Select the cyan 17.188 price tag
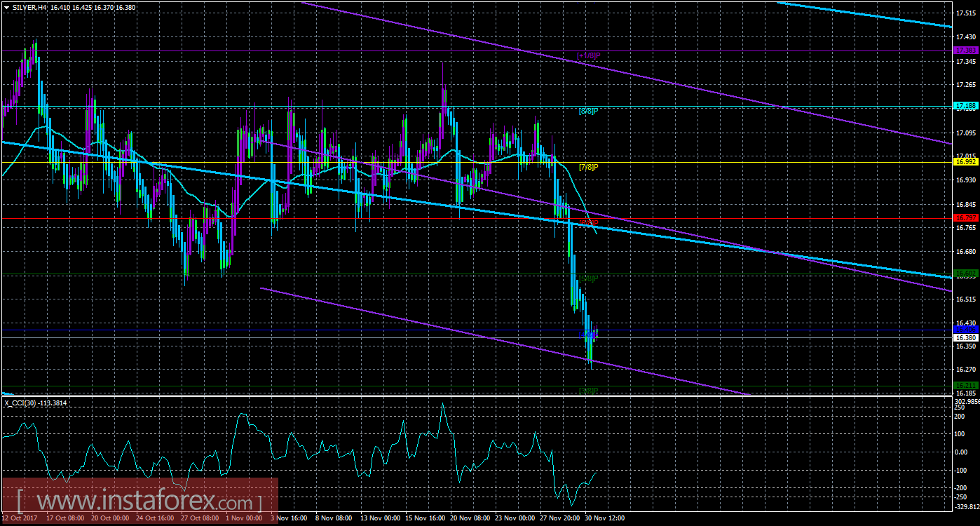This screenshot has width=980, height=526. (965, 106)
